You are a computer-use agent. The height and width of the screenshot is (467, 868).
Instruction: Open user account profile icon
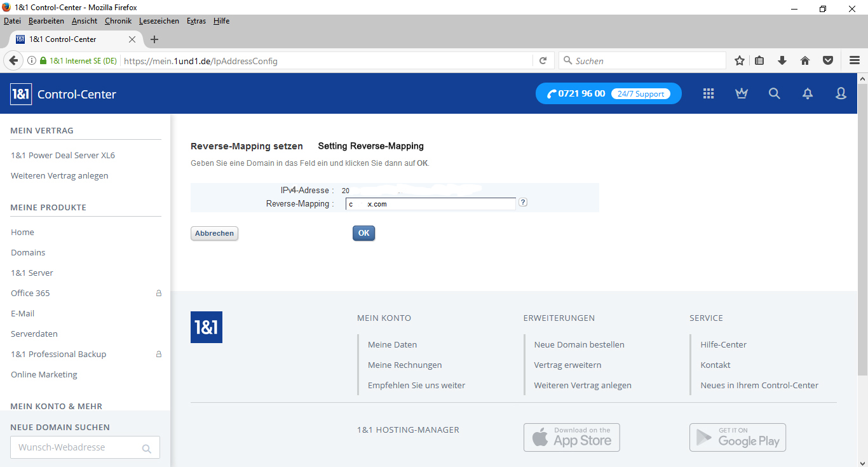[x=841, y=94]
